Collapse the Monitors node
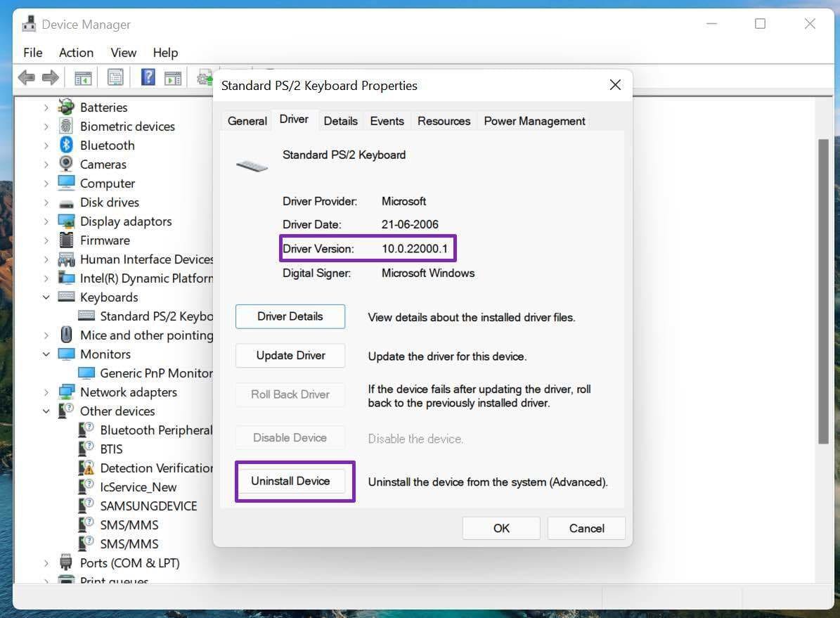Image resolution: width=840 pixels, height=618 pixels. click(x=46, y=354)
